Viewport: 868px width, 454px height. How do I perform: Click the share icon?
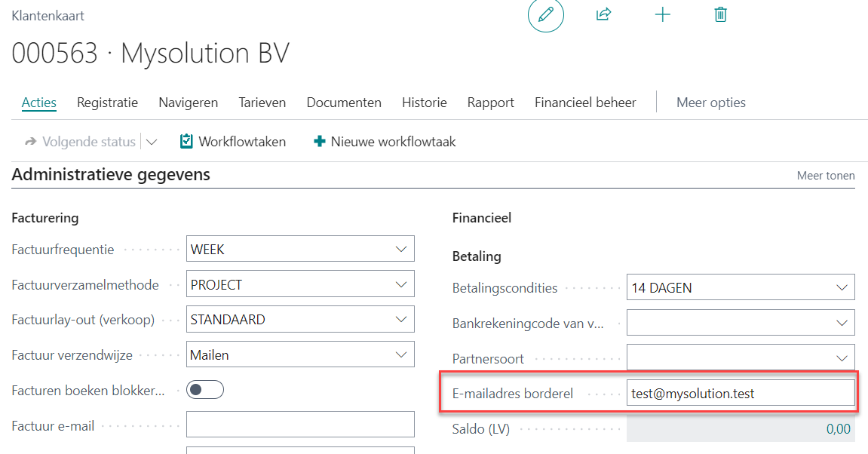coord(603,14)
